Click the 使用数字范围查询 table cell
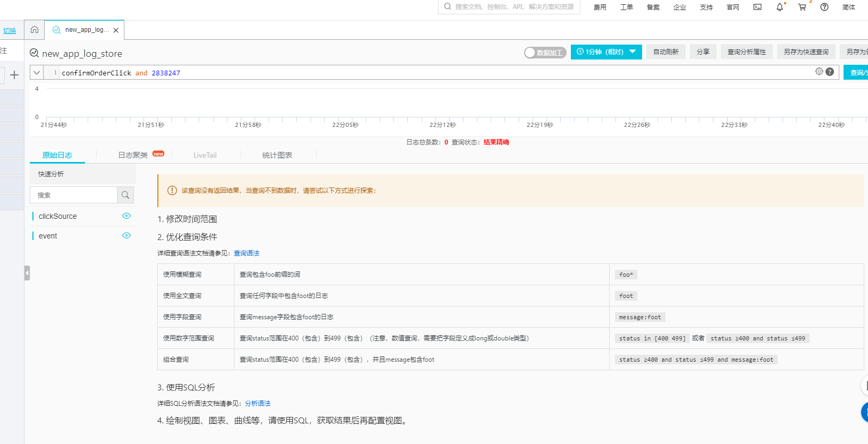868x444 pixels. click(196, 338)
